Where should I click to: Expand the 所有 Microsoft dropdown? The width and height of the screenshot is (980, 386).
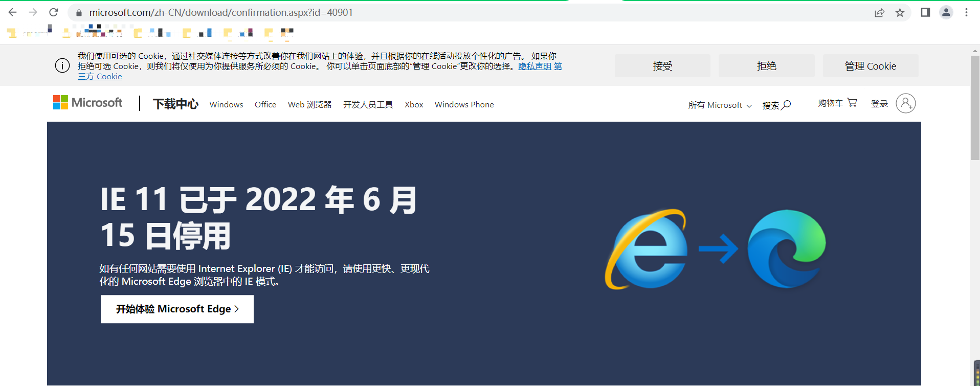[720, 105]
